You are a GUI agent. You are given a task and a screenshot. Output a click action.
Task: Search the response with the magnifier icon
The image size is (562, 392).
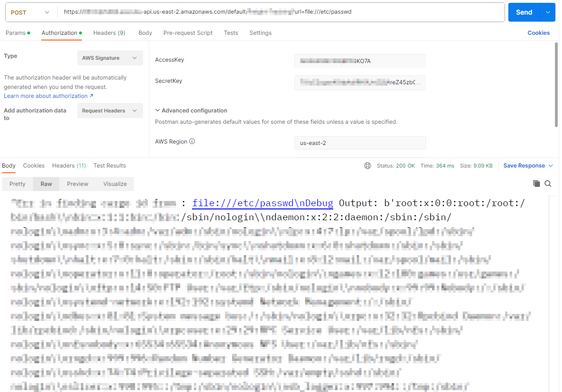pyautogui.click(x=548, y=184)
